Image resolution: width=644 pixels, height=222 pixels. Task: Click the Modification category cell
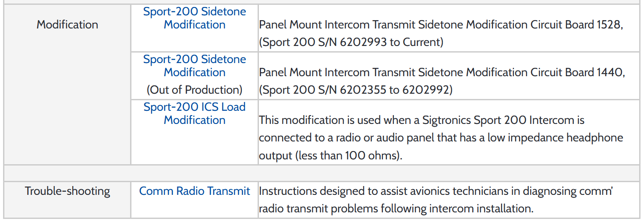point(67,25)
